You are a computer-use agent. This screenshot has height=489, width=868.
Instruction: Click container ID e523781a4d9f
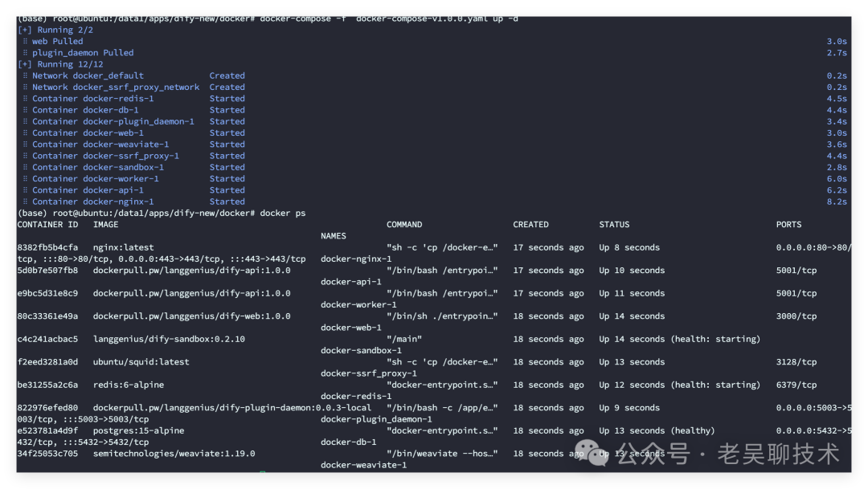click(47, 430)
